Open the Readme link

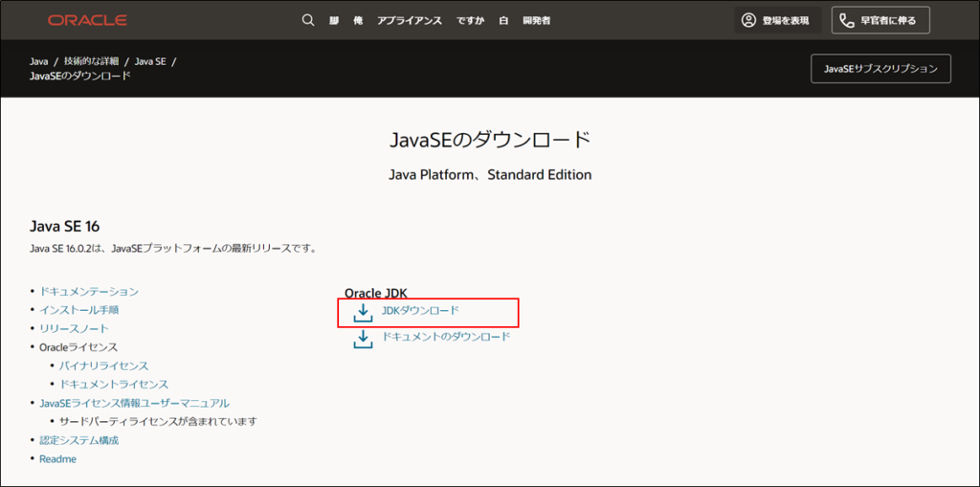pos(57,459)
